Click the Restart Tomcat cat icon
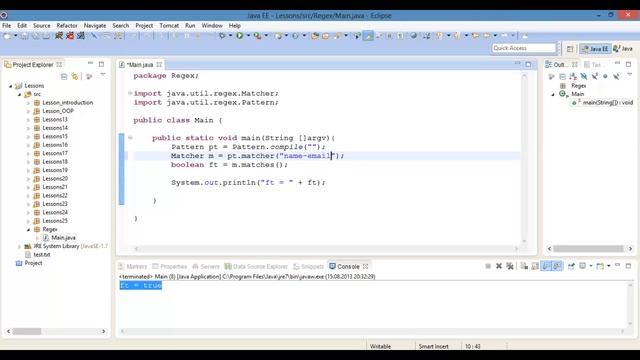The image size is (640, 360). coord(81,36)
